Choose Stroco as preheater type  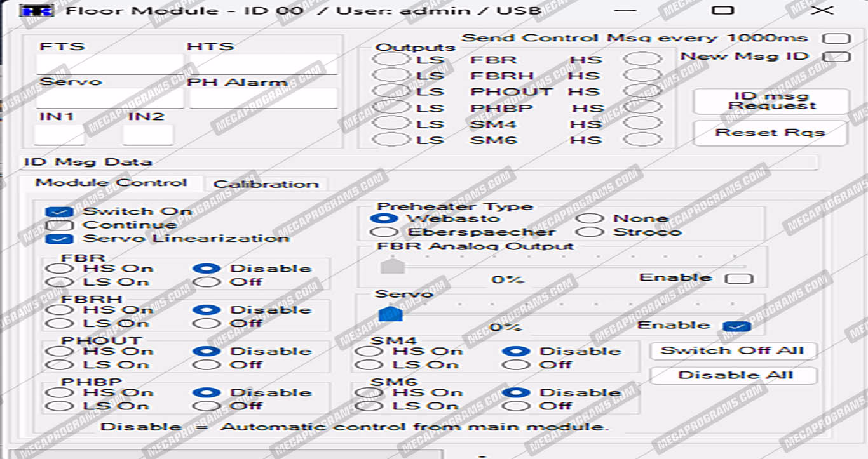[x=590, y=232]
